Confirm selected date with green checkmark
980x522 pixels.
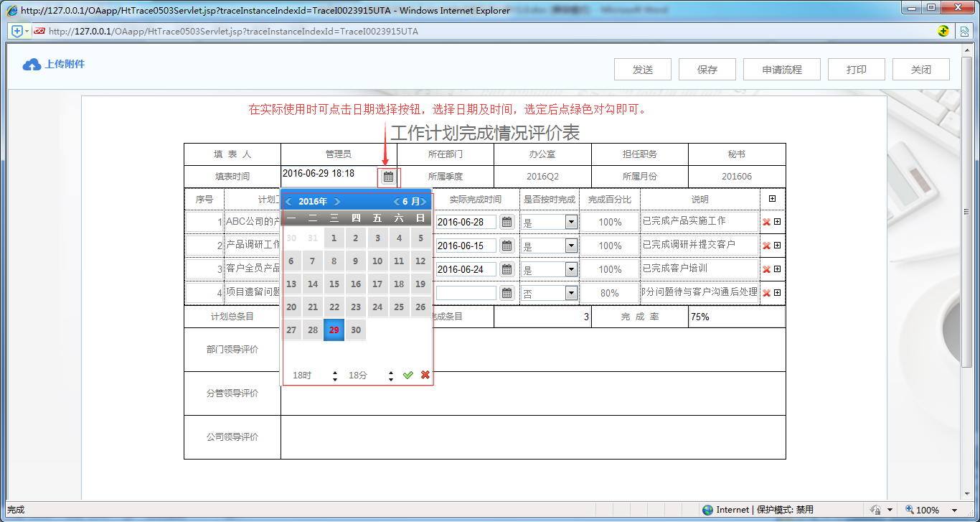[x=408, y=374]
